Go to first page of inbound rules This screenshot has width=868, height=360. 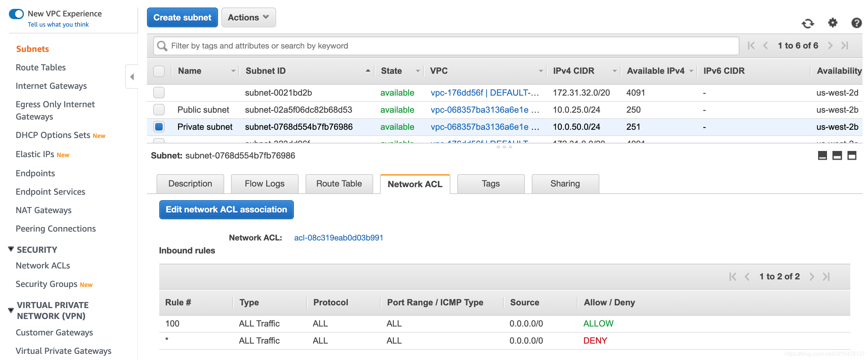pyautogui.click(x=733, y=276)
